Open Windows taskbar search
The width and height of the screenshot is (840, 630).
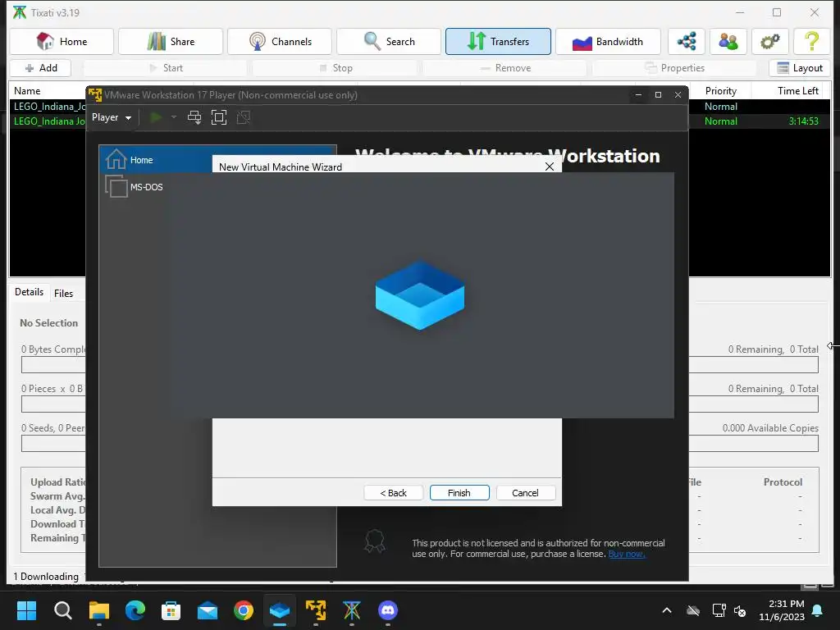62,610
